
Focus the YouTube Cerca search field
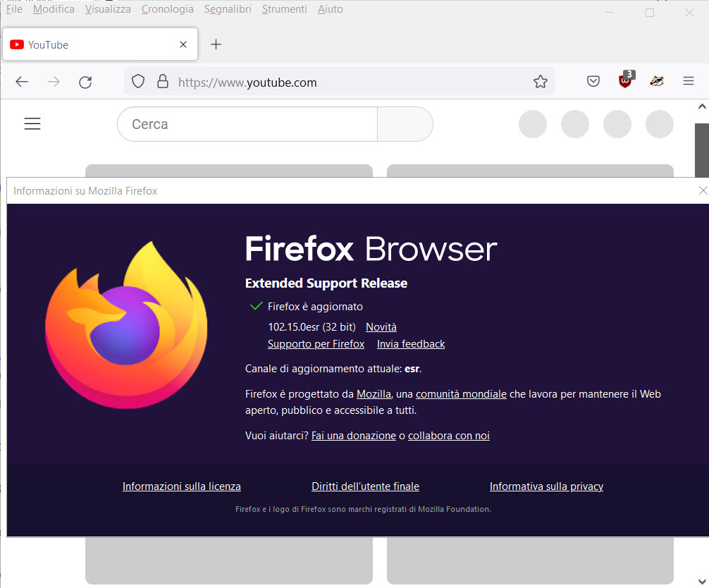[247, 124]
